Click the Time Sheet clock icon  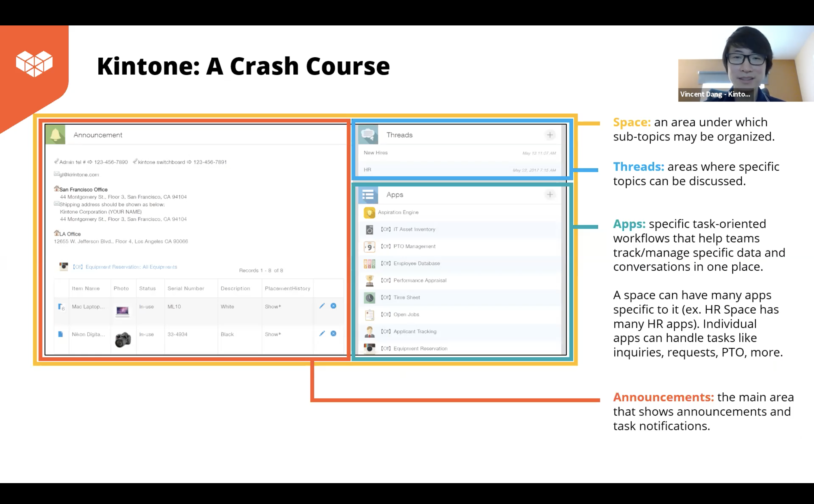(x=369, y=298)
